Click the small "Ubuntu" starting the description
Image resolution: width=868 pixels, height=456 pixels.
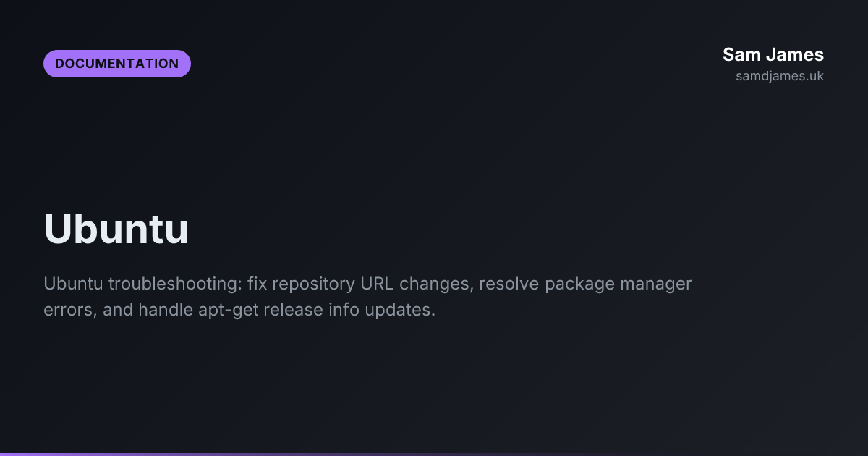coord(73,283)
